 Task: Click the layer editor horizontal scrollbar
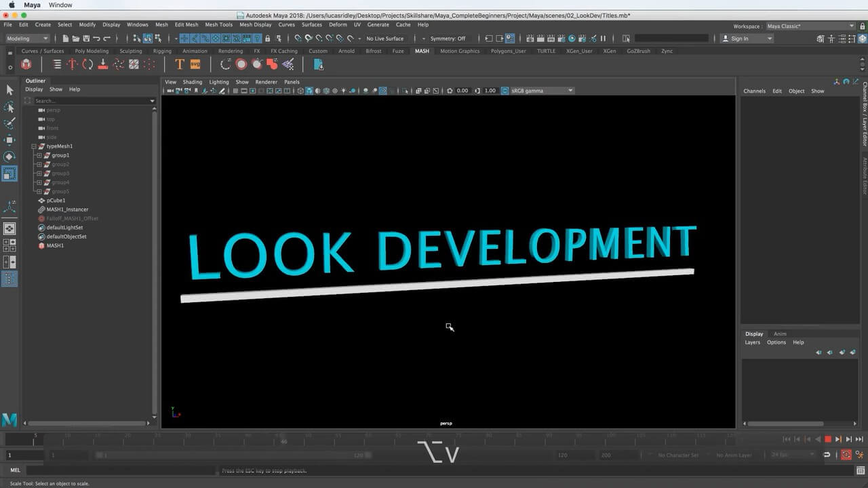click(800, 424)
